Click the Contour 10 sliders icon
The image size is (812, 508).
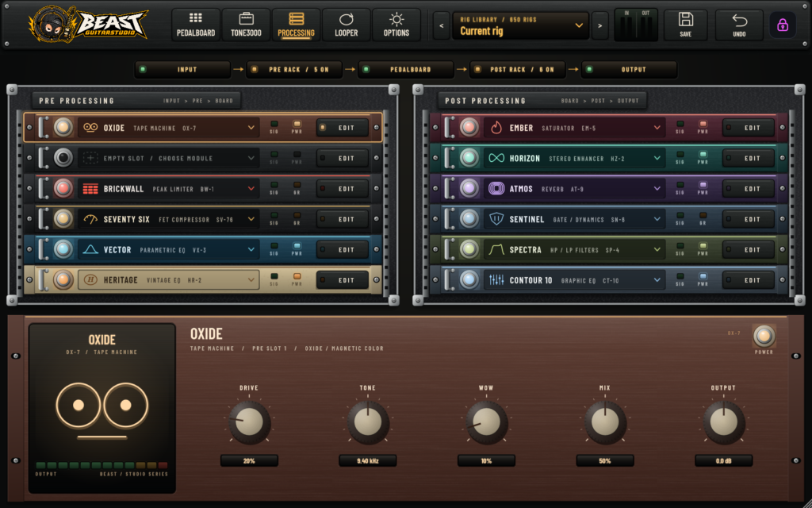[496, 280]
